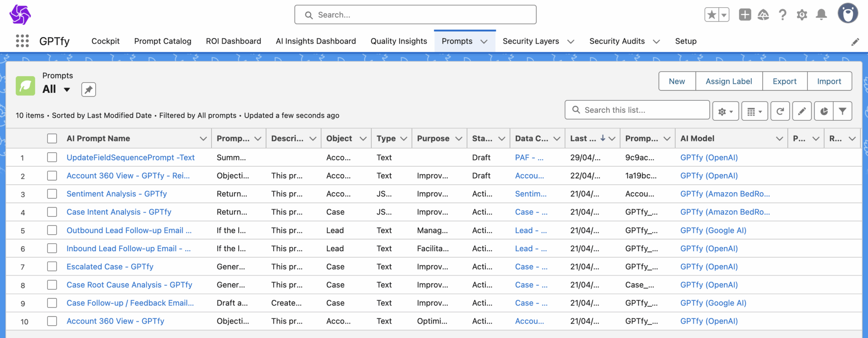868x338 pixels.
Task: Expand the Prompts tab chevron menu
Action: [x=484, y=42]
